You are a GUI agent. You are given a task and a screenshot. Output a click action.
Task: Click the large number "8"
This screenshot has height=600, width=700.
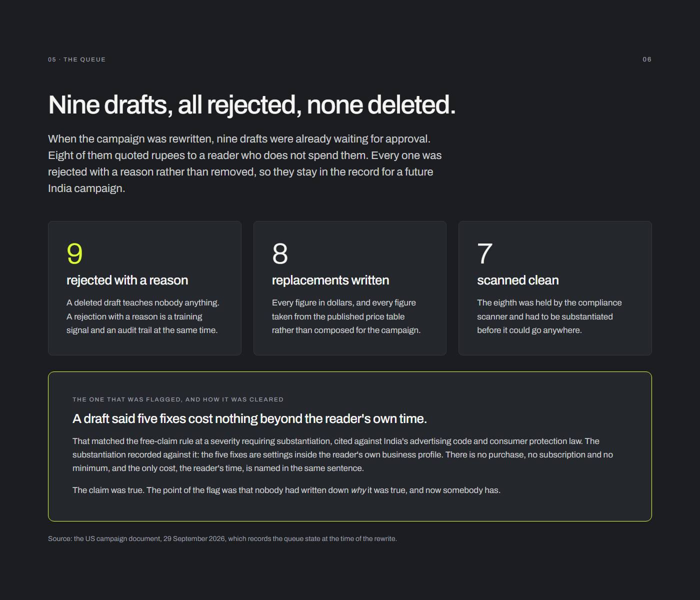280,253
